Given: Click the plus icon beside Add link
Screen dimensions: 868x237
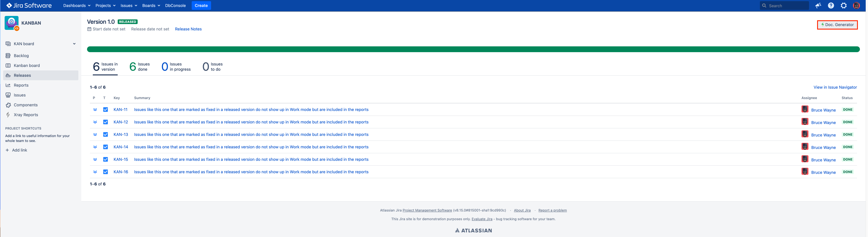Looking at the screenshot, I should point(7,150).
